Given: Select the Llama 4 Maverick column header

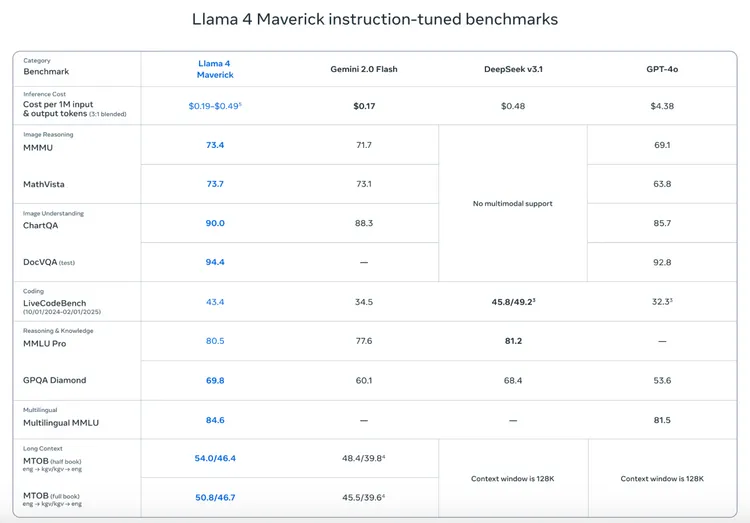Looking at the screenshot, I should click(216, 69).
